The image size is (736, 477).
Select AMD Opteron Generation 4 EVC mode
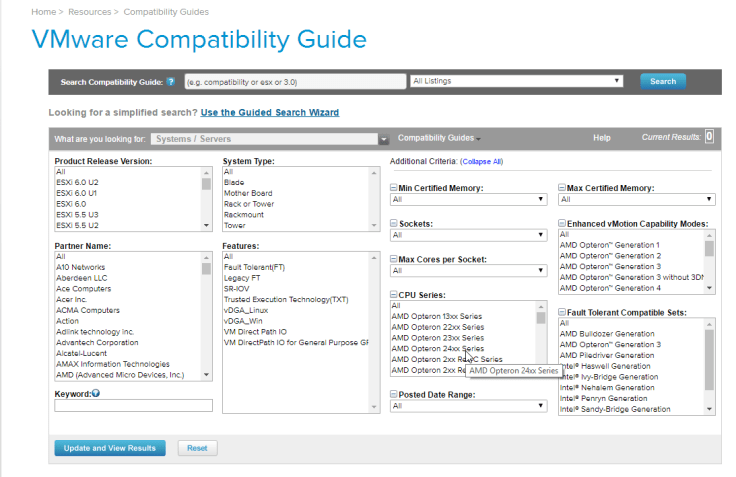pyautogui.click(x=610, y=288)
